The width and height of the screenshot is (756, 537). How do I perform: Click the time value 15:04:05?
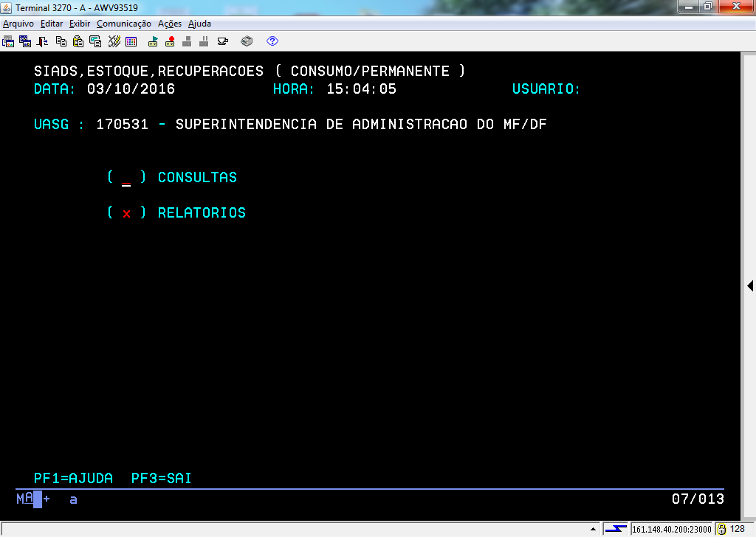[362, 89]
